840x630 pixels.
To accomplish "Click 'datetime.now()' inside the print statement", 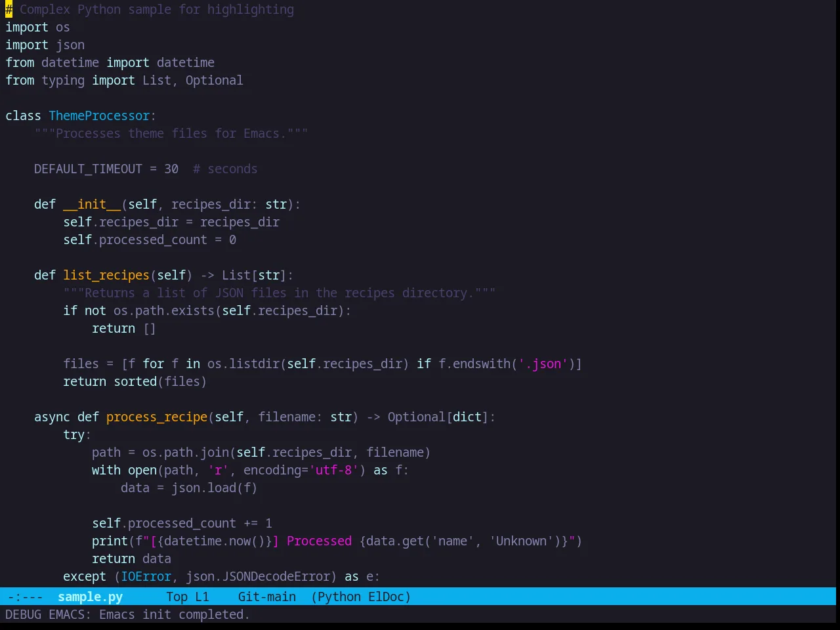I will [215, 541].
